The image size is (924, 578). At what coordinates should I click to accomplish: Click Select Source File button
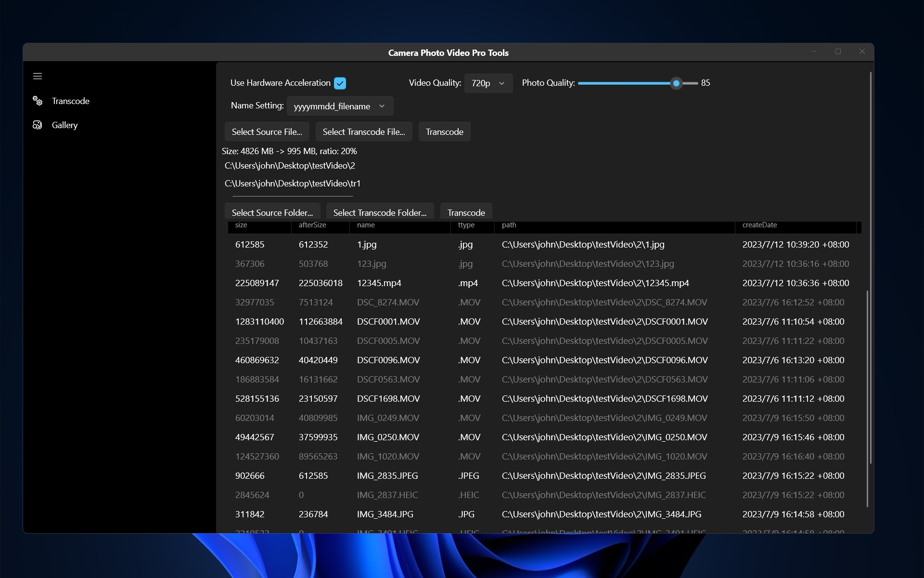point(267,131)
